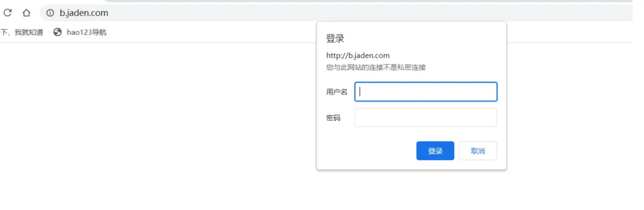Click the reload page icon
The width and height of the screenshot is (644, 210).
8,13
